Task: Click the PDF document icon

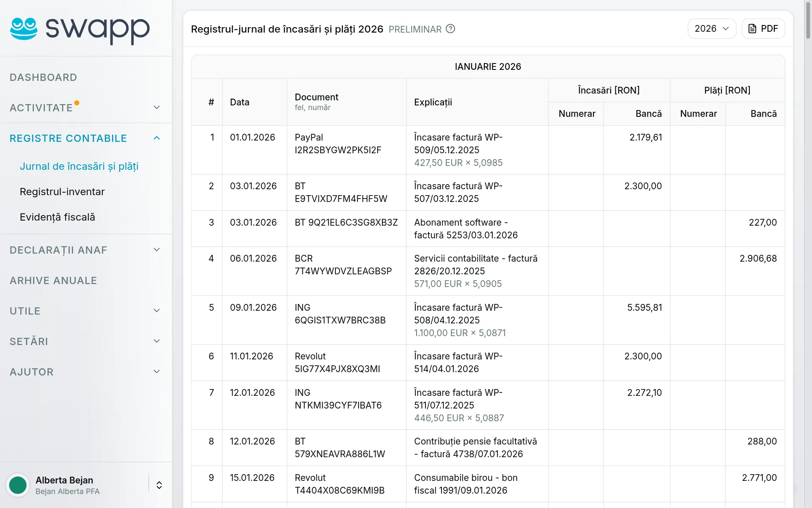Action: 752,29
